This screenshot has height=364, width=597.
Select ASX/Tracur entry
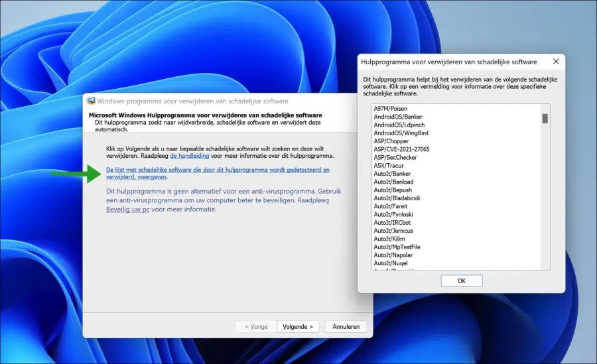388,166
